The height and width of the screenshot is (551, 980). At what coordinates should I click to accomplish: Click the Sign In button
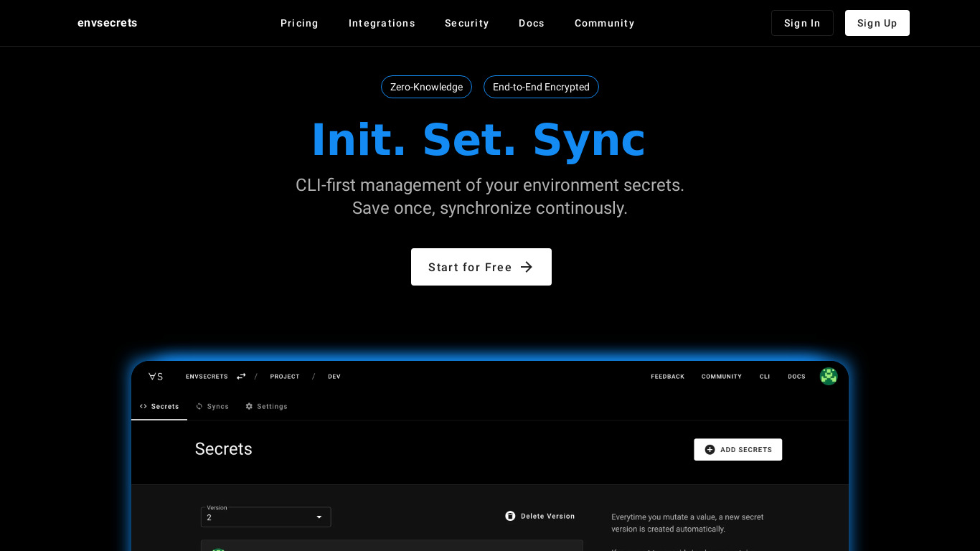pos(802,23)
